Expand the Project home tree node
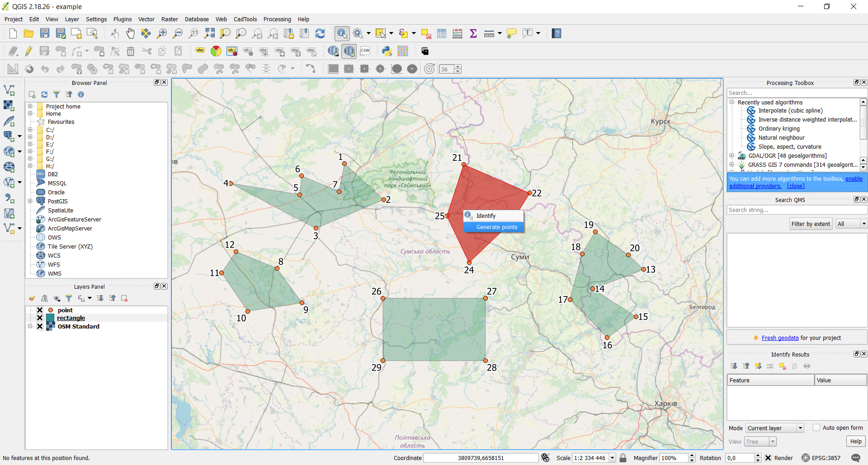The width and height of the screenshot is (868, 465). [x=30, y=106]
